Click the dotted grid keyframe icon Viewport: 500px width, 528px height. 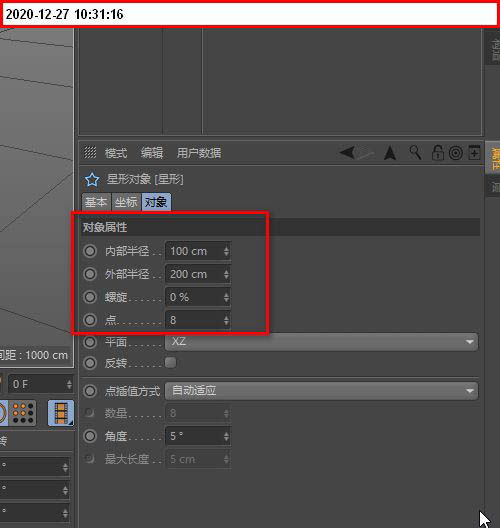(x=23, y=413)
